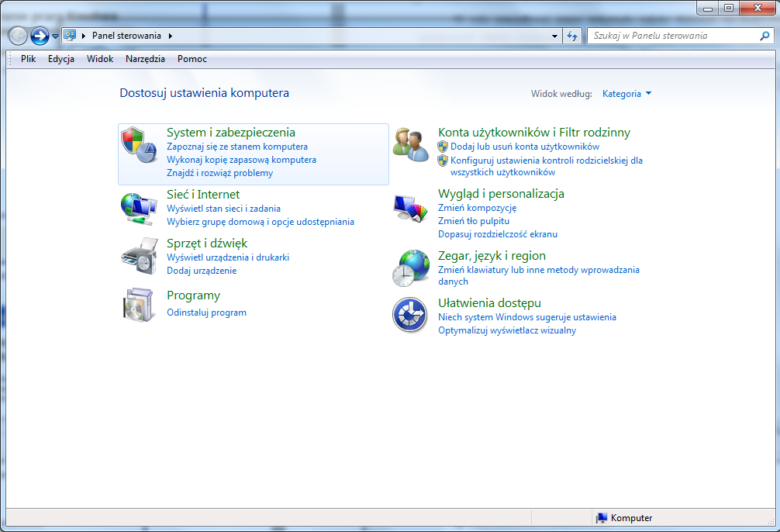Click the Sprzęt i dźwięk printer icon

(x=140, y=256)
